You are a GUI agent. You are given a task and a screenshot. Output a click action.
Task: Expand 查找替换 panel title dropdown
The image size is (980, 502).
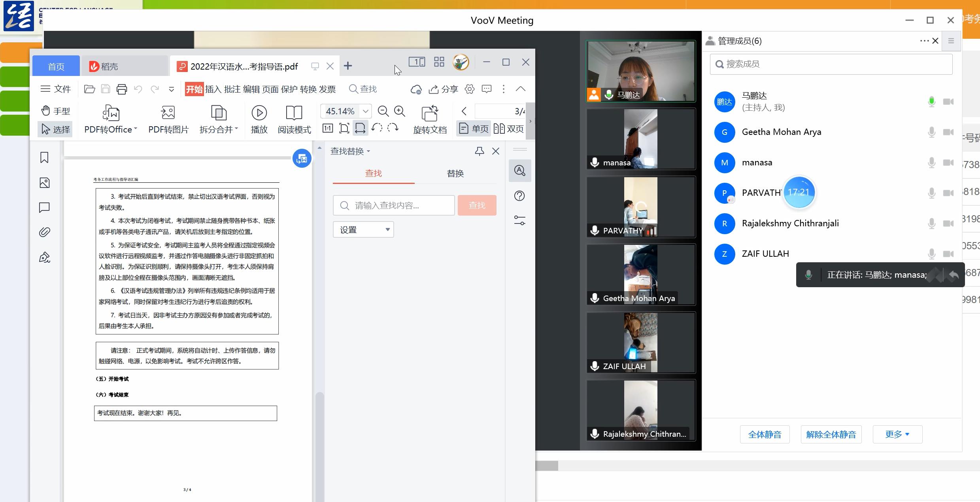pyautogui.click(x=368, y=151)
